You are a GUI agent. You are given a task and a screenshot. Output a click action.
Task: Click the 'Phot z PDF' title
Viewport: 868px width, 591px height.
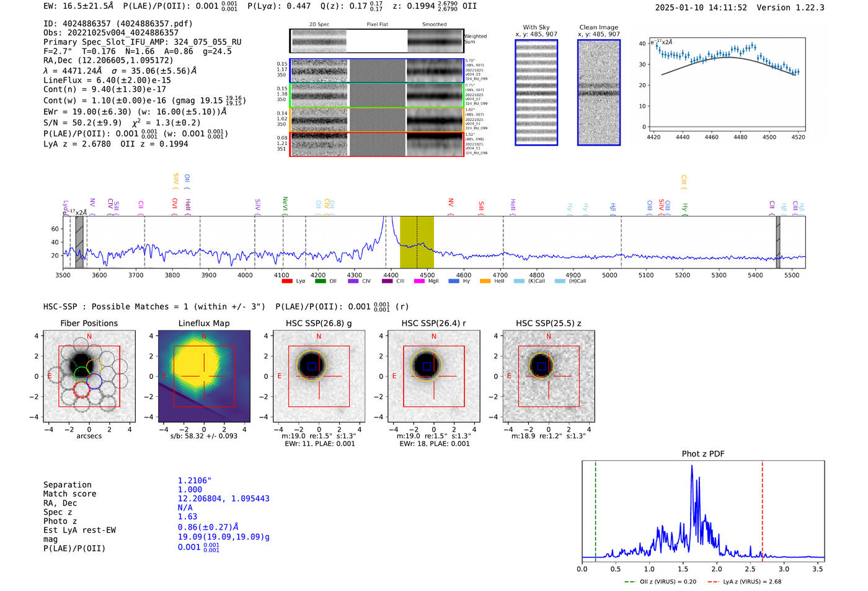click(703, 454)
